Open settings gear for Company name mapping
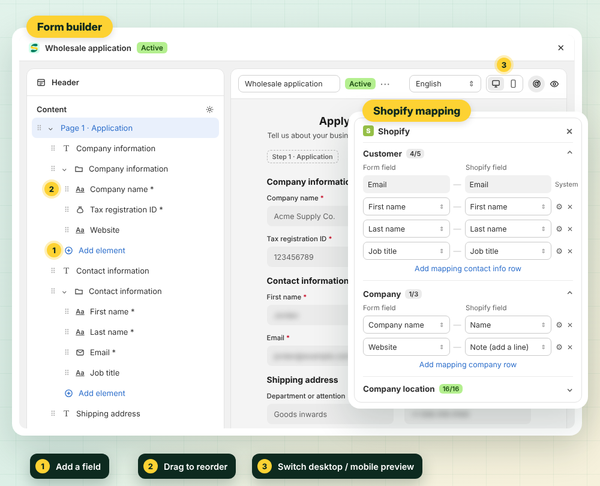This screenshot has height=486, width=600. pos(559,325)
